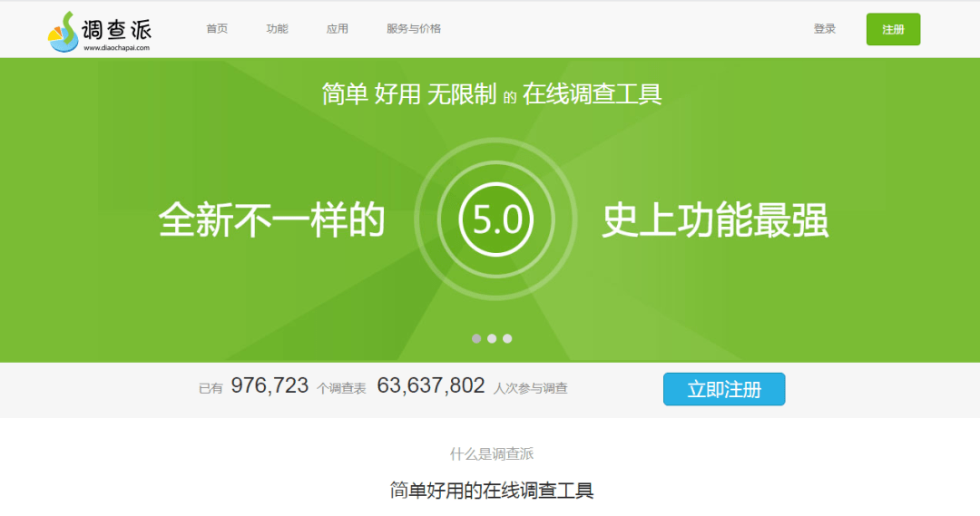Open the 应用 navigation item
The height and width of the screenshot is (516, 980).
point(338,29)
